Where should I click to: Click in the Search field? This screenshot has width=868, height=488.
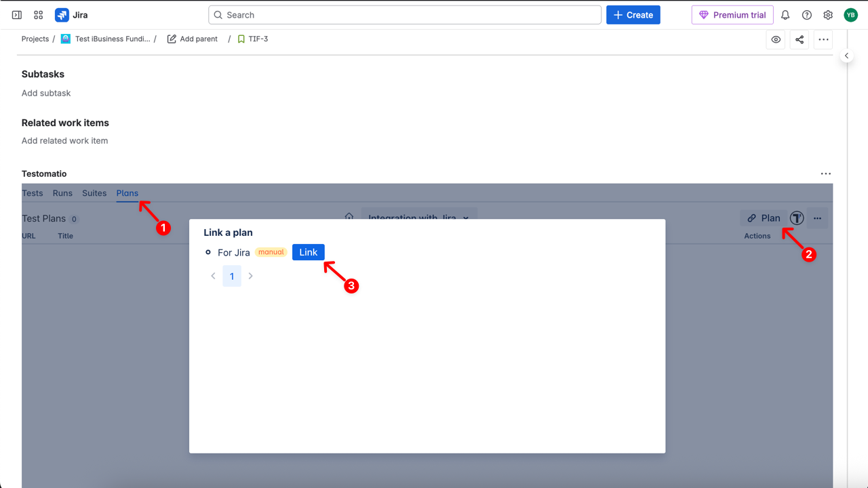(x=405, y=15)
